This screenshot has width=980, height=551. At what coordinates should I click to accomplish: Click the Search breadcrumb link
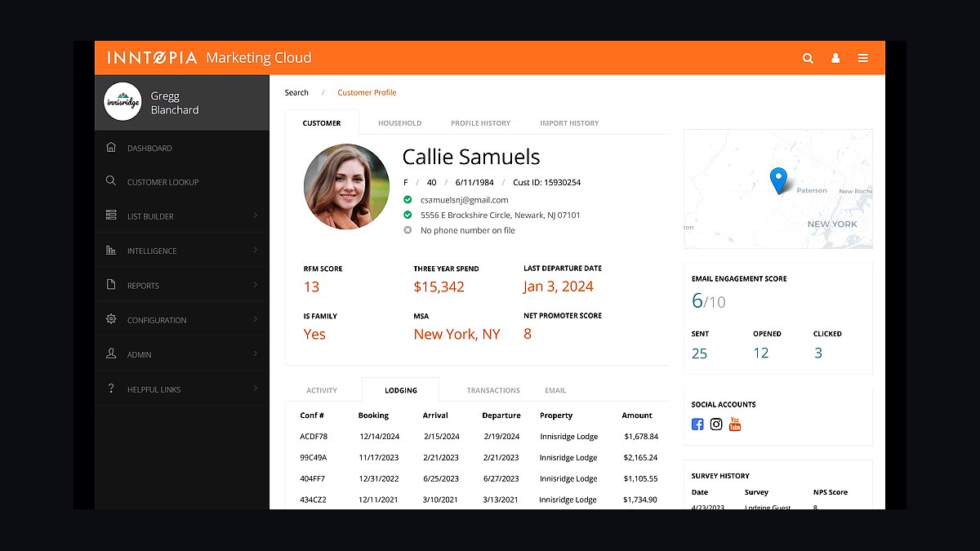(x=296, y=92)
